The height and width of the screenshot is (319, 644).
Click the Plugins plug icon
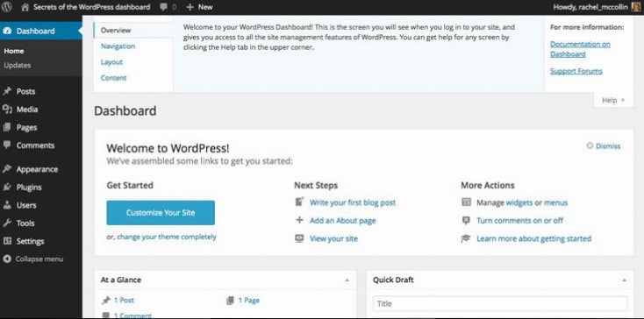(7, 187)
